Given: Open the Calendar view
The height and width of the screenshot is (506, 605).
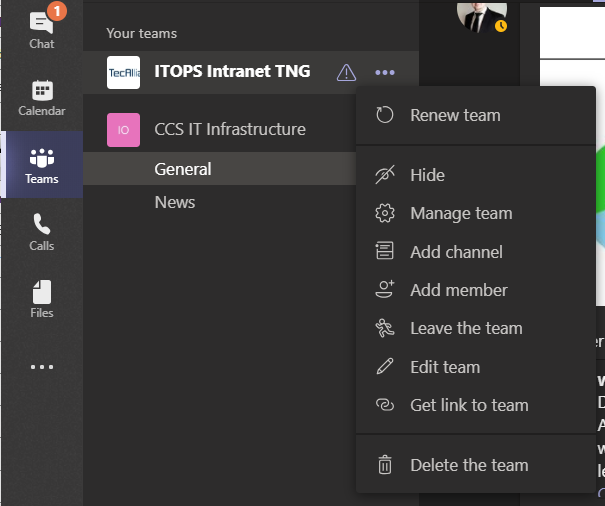Looking at the screenshot, I should coord(42,98).
